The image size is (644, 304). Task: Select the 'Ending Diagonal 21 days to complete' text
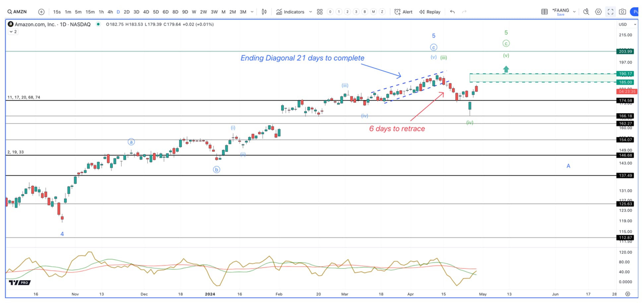[302, 58]
